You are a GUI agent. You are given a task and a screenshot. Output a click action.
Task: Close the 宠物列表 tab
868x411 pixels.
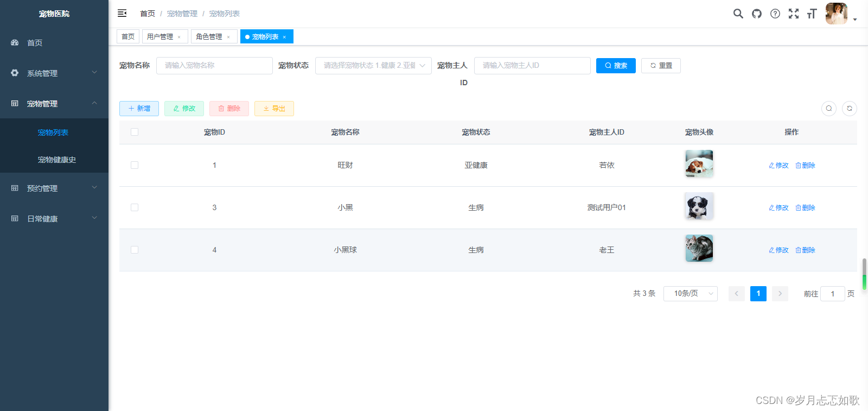tap(284, 37)
